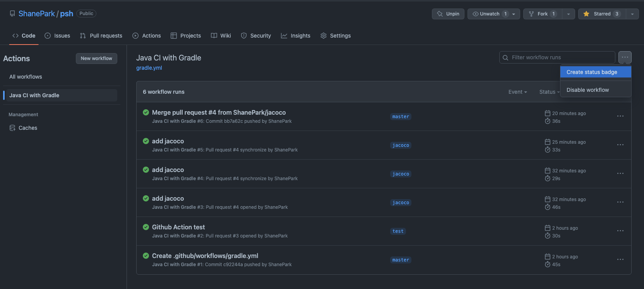Open options menu for run #6
Viewport: 644px width, 289px height.
pyautogui.click(x=620, y=116)
